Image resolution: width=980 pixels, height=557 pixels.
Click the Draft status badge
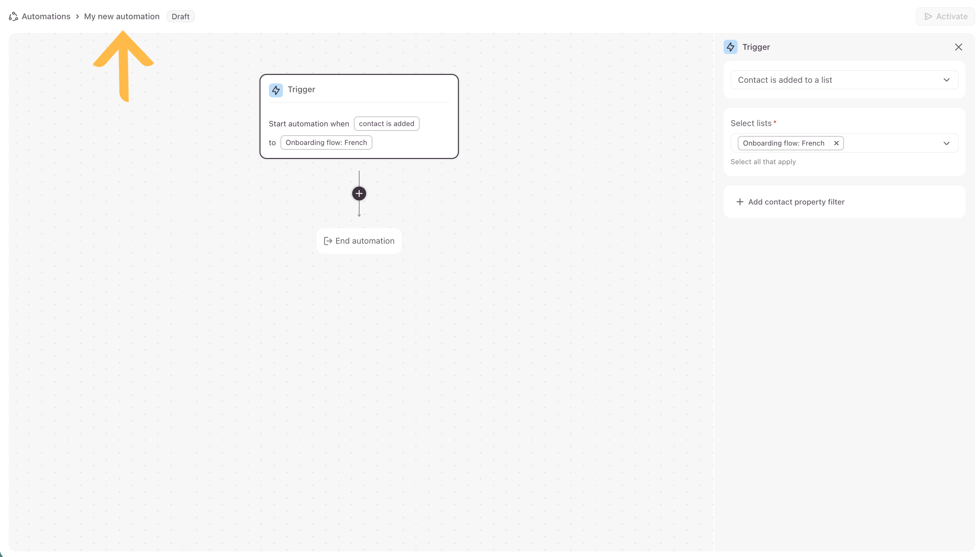[180, 17]
